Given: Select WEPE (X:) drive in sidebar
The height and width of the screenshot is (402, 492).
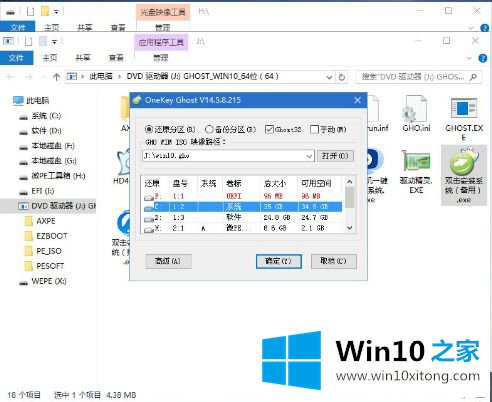Looking at the screenshot, I should tap(43, 281).
